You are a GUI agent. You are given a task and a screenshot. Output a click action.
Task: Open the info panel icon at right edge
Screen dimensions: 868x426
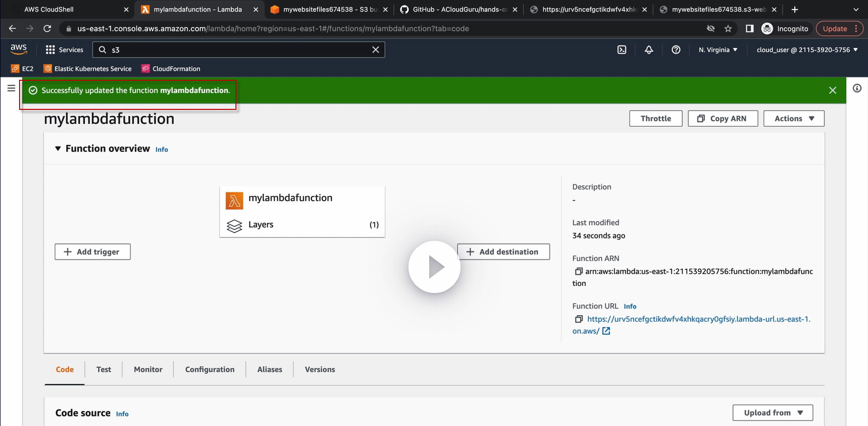(857, 88)
